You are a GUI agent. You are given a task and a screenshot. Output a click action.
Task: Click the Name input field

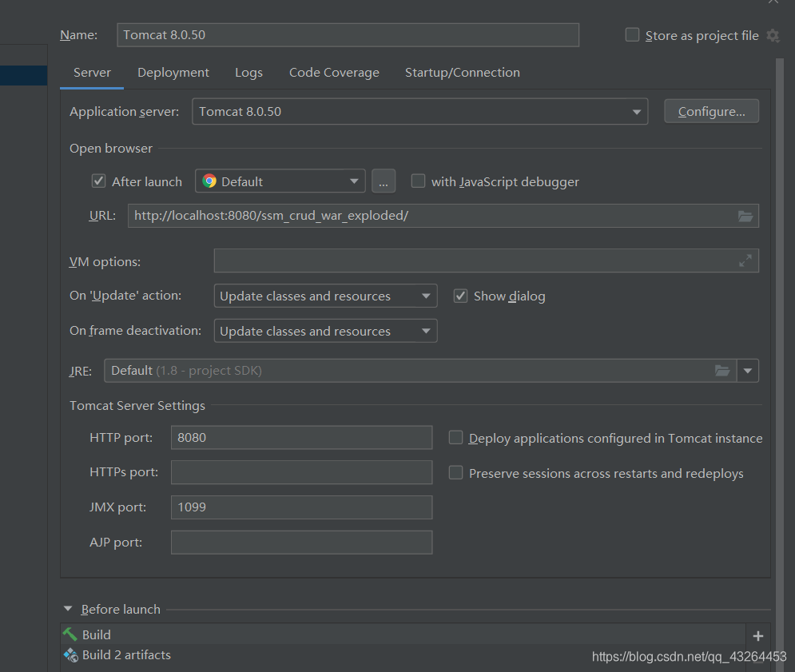coord(348,35)
